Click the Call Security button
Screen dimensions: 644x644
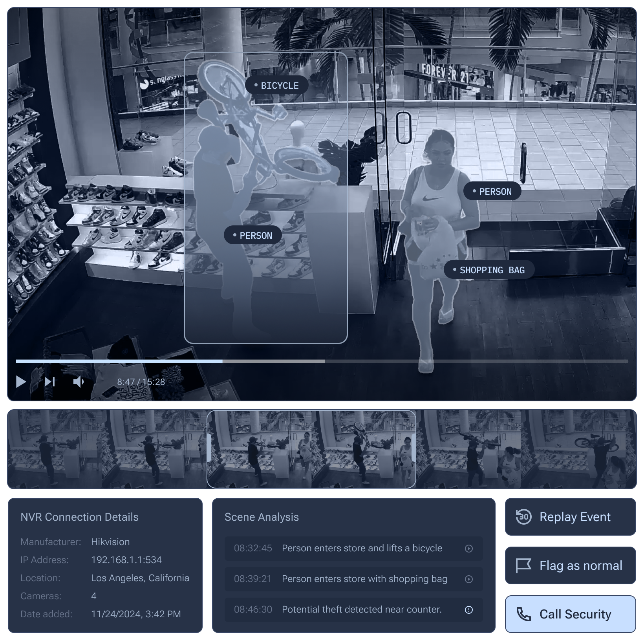(x=570, y=614)
